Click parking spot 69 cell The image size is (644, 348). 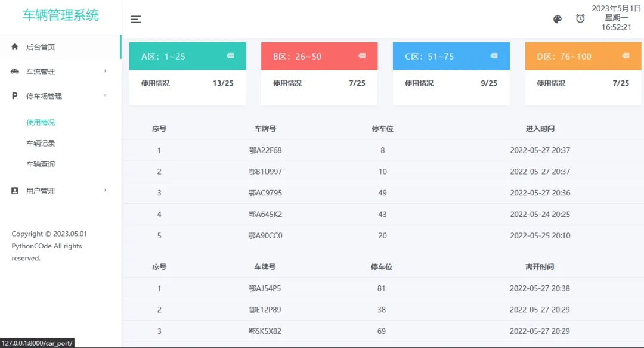point(381,331)
